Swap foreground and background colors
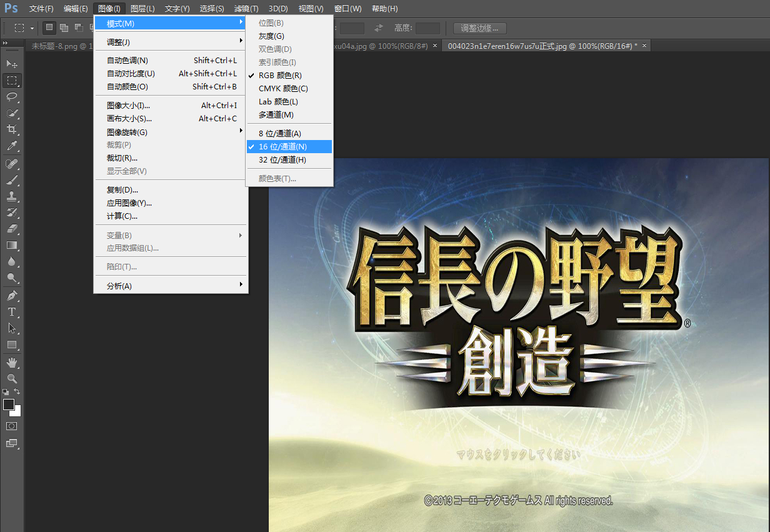Viewport: 770px width, 532px height. pos(17,391)
